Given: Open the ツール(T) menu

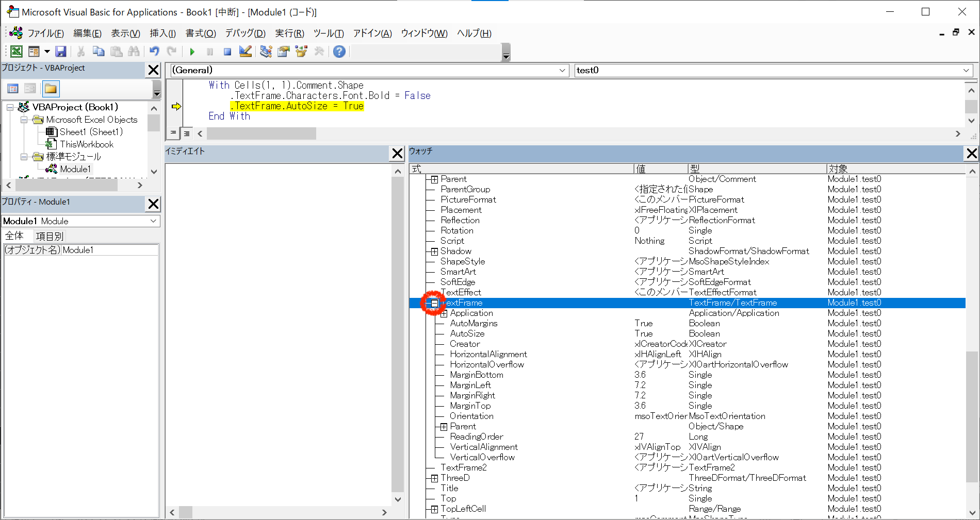Looking at the screenshot, I should (x=328, y=33).
